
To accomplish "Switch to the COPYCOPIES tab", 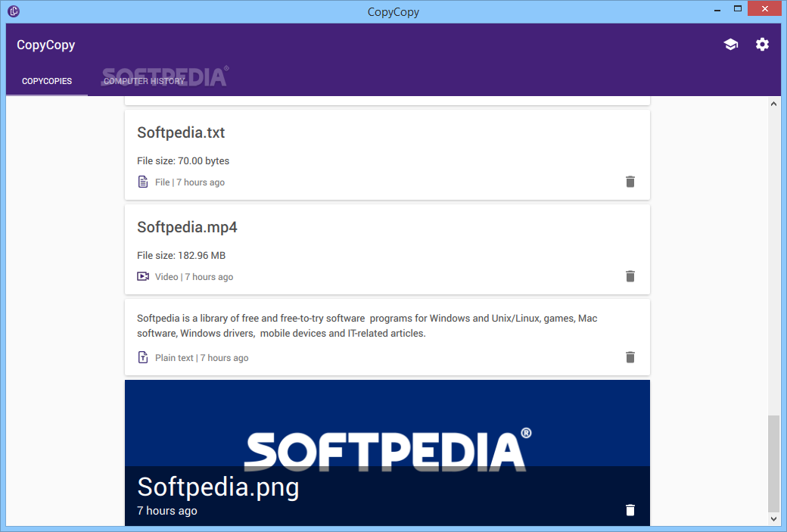I will coord(47,81).
